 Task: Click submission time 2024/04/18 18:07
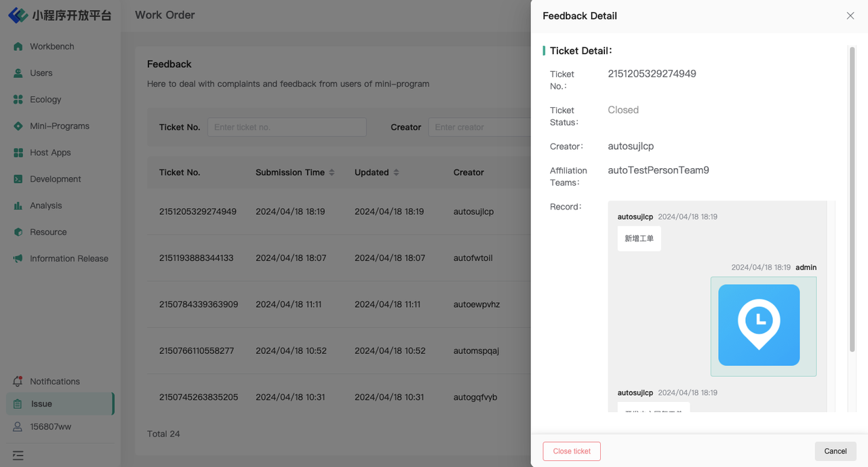pos(291,258)
